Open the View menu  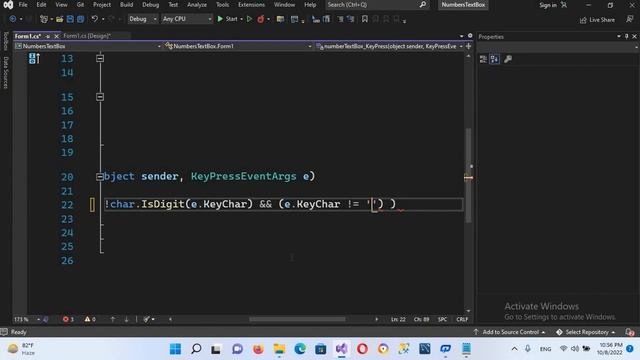pyautogui.click(x=61, y=4)
